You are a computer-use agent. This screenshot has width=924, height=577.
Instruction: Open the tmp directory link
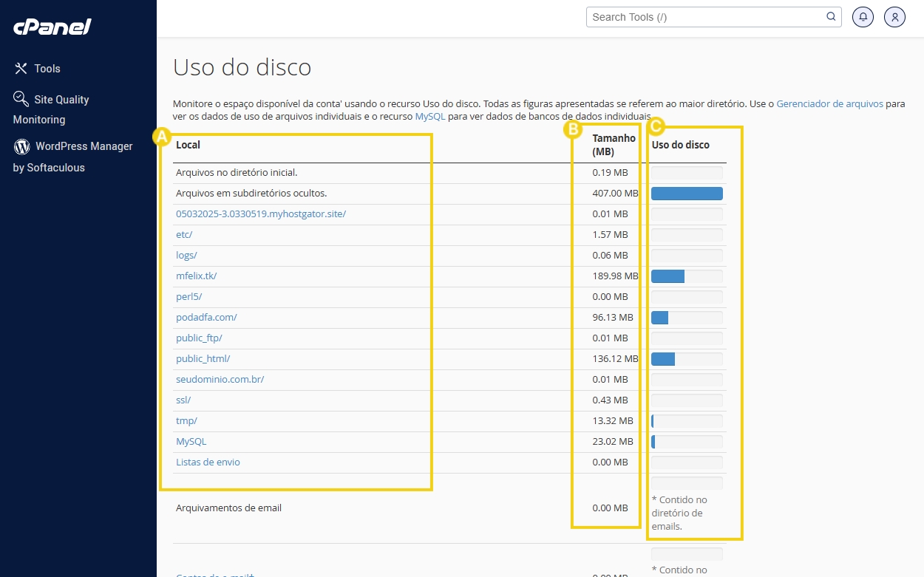186,420
